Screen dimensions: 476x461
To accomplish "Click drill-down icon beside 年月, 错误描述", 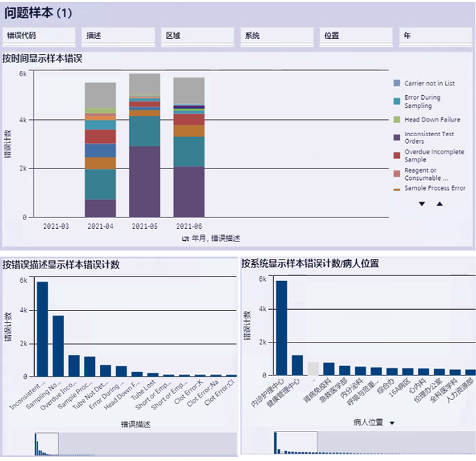I will tap(185, 238).
